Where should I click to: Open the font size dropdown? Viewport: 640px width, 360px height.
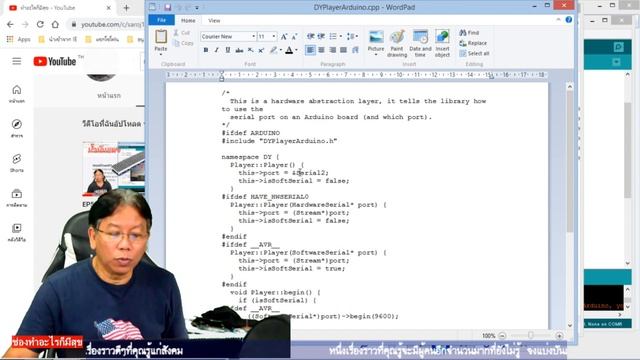[x=274, y=36]
